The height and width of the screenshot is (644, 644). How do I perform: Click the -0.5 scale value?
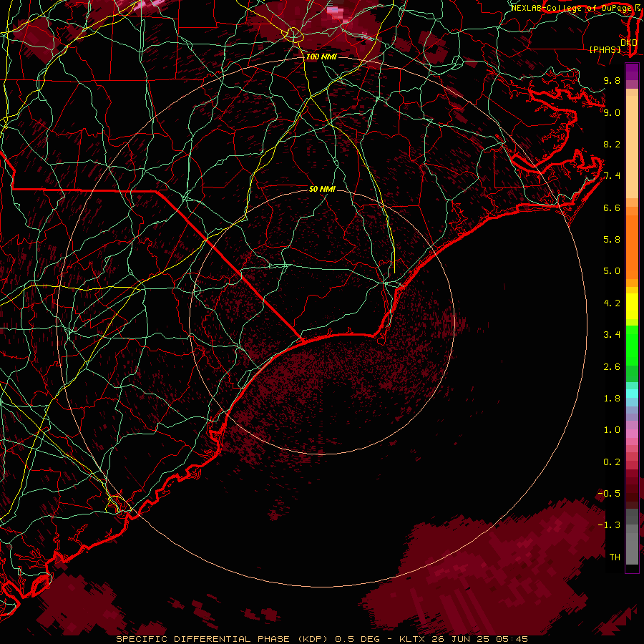click(609, 493)
